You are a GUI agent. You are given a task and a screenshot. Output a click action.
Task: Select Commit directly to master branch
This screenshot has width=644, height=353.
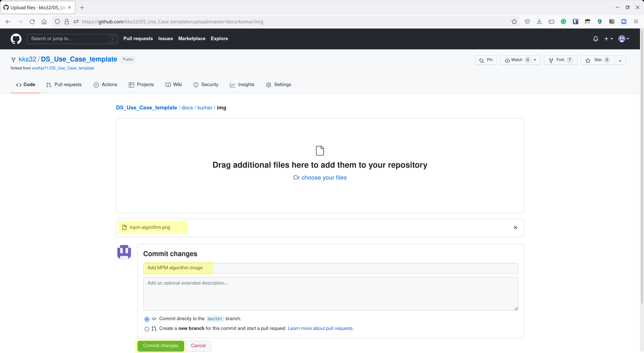tap(147, 319)
